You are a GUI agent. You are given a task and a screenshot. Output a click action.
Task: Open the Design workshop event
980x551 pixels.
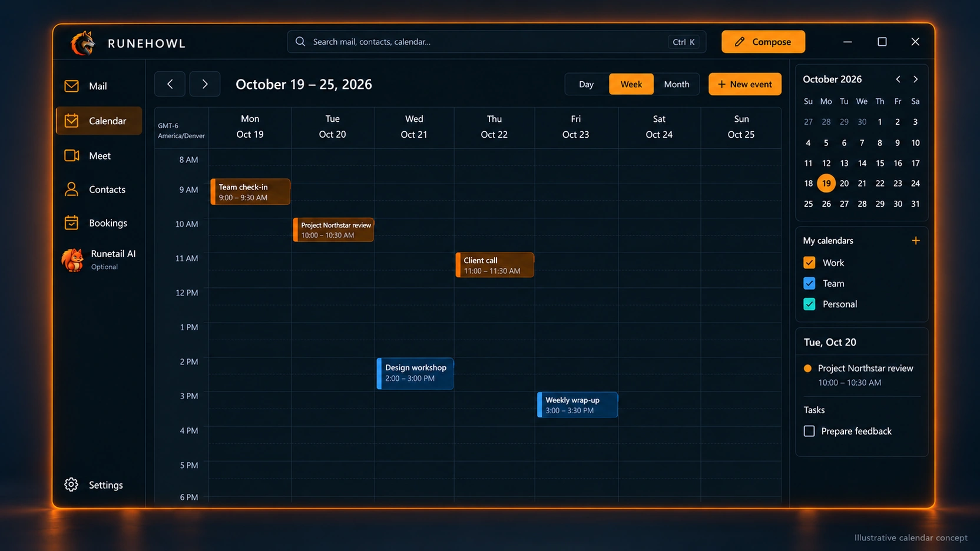point(415,373)
